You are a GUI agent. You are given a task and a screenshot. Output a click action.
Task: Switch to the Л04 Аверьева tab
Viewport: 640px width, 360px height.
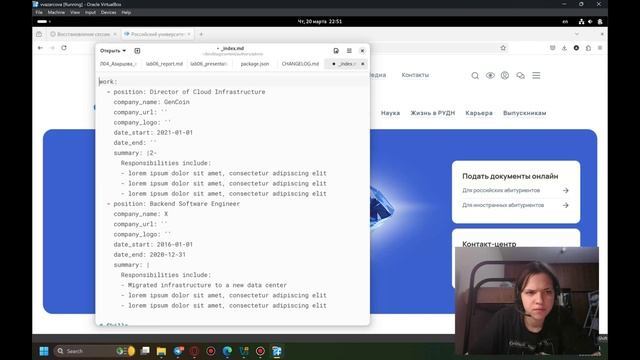pyautogui.click(x=118, y=64)
